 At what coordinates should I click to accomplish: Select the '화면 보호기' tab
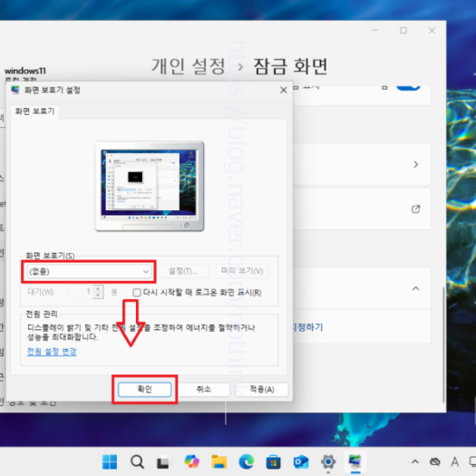click(x=34, y=112)
